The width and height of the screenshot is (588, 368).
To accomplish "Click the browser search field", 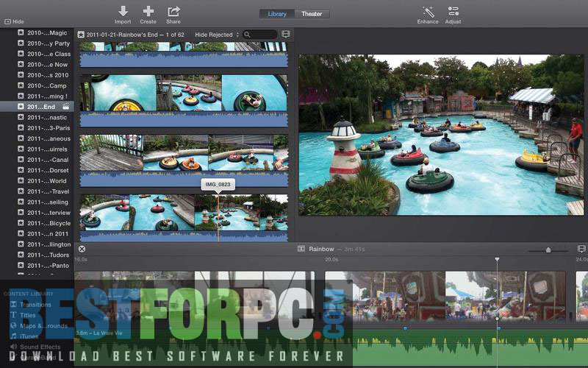I will tap(260, 35).
